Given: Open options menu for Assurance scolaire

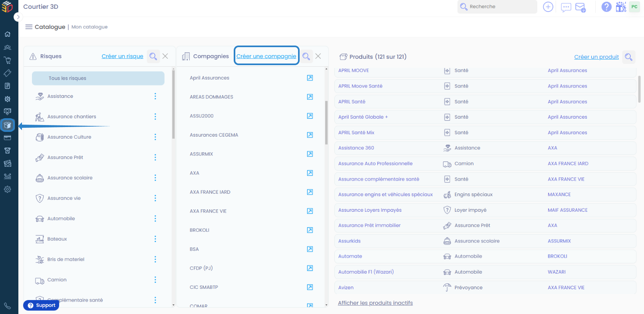Looking at the screenshot, I should tap(155, 178).
